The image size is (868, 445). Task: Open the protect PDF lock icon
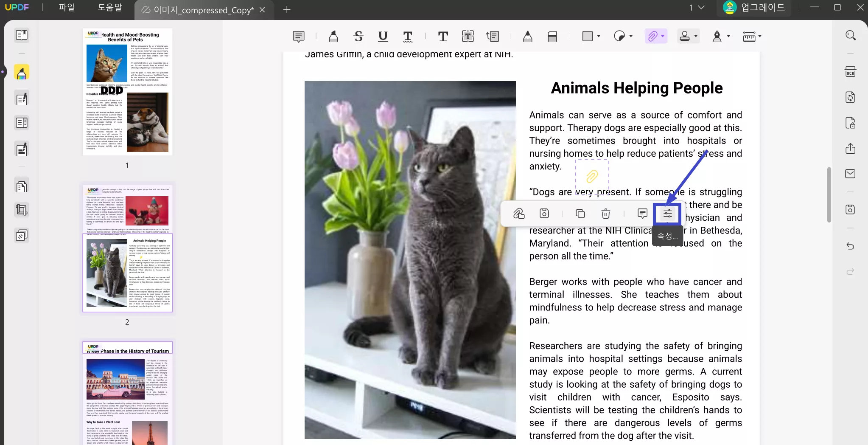pyautogui.click(x=850, y=123)
